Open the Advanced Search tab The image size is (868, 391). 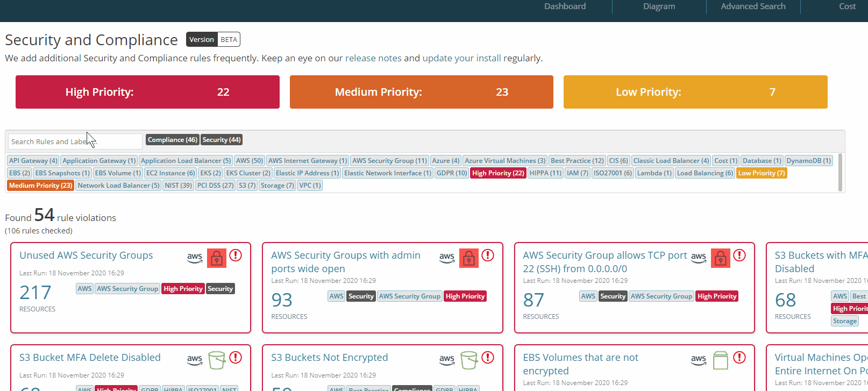coord(753,6)
